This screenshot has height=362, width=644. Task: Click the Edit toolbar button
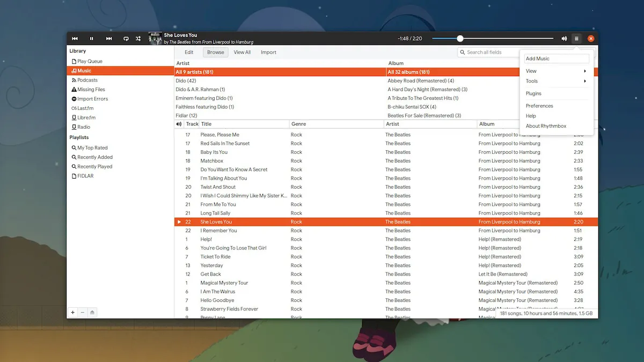189,52
